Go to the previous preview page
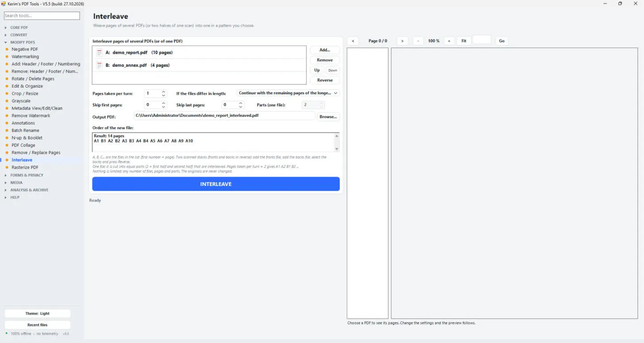The height and width of the screenshot is (343, 644). 353,41
